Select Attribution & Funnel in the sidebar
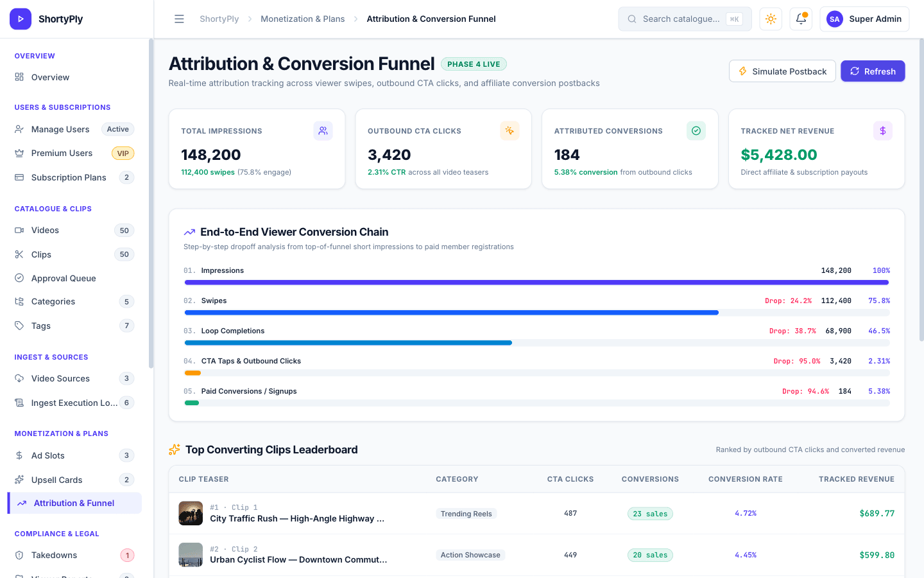924x578 pixels. [74, 504]
